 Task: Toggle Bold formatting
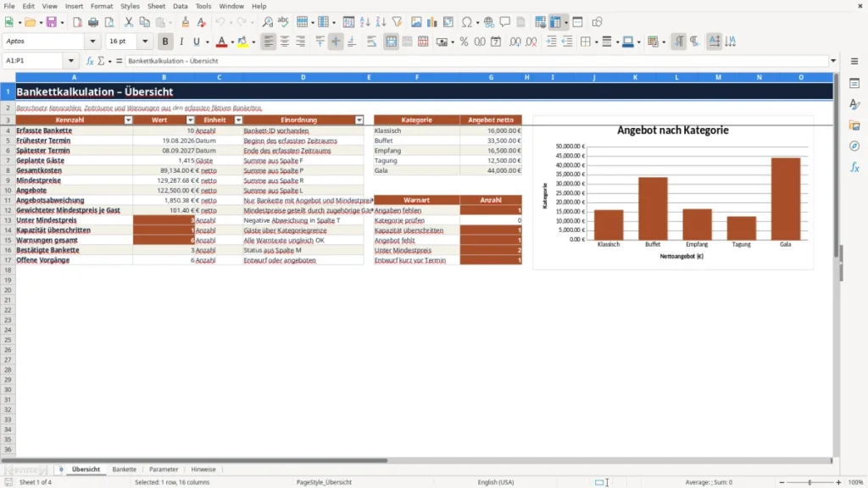(165, 42)
